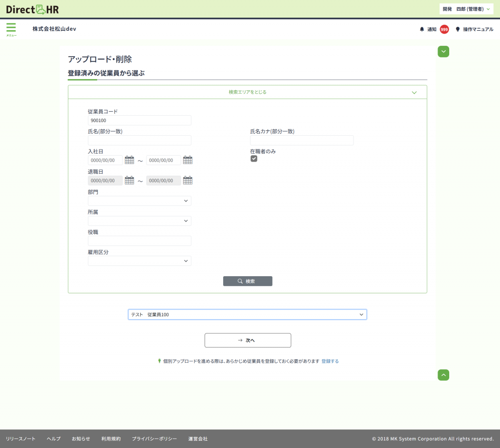500x448 pixels.
Task: Open calendar for 入社日 start date
Action: click(x=129, y=160)
